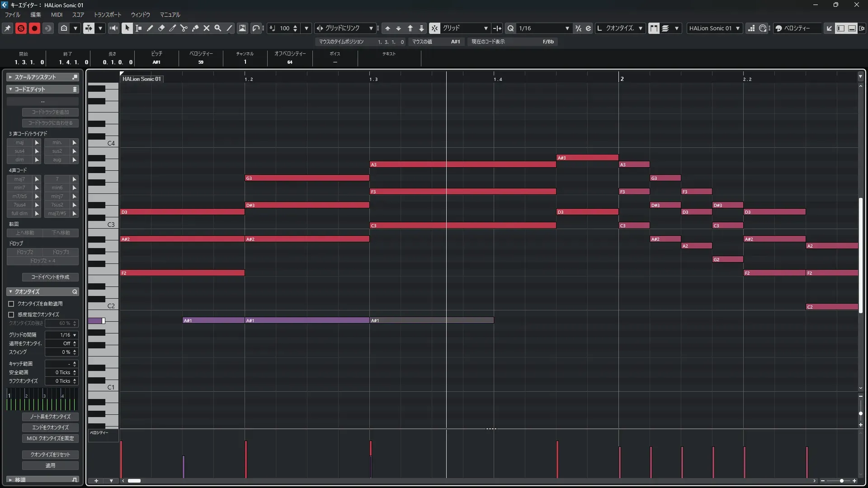868x488 pixels.
Task: Select the Draw pencil tool
Action: click(150, 28)
